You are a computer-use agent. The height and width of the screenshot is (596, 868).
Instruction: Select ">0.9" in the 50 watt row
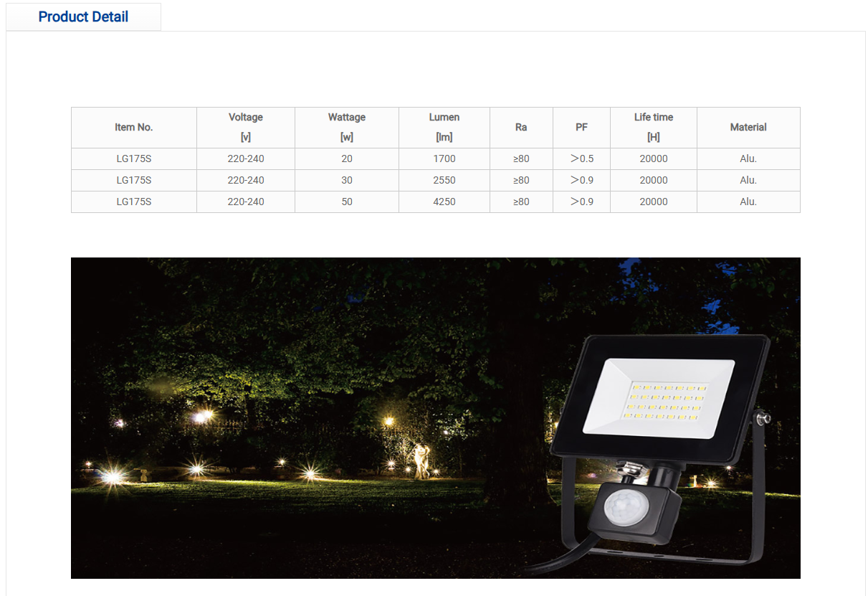(582, 202)
